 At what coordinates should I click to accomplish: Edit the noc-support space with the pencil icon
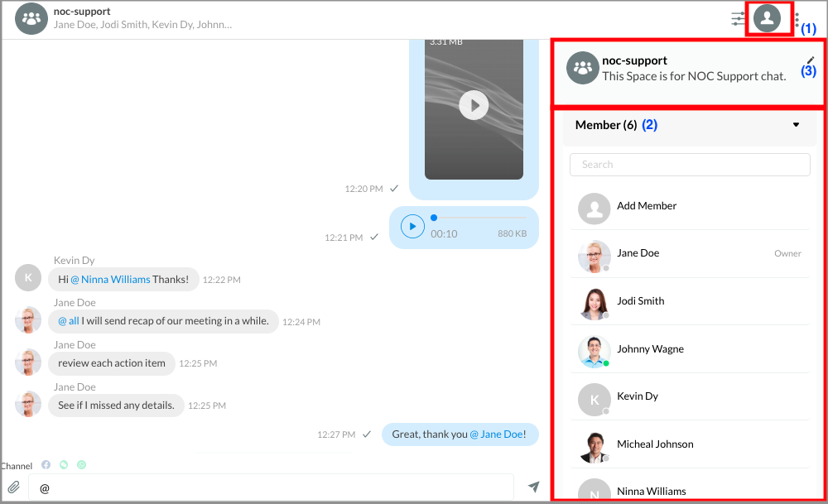click(810, 60)
